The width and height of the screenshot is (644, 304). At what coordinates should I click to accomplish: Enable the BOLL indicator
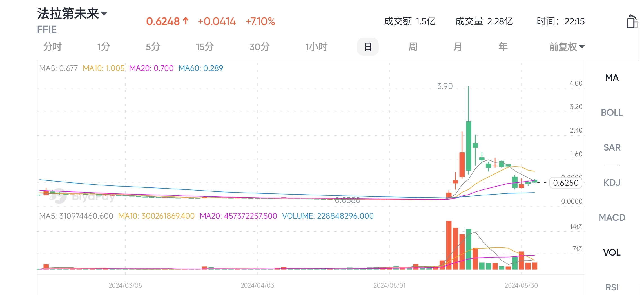point(612,113)
